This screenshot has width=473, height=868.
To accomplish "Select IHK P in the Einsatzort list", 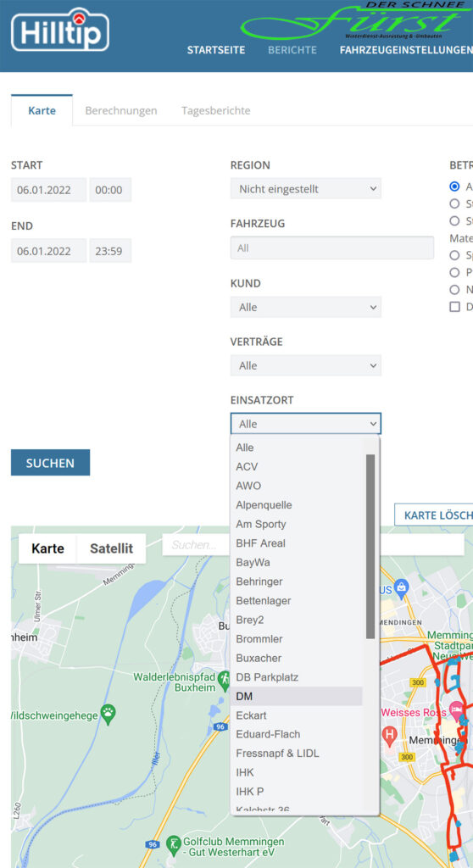I will tap(297, 792).
